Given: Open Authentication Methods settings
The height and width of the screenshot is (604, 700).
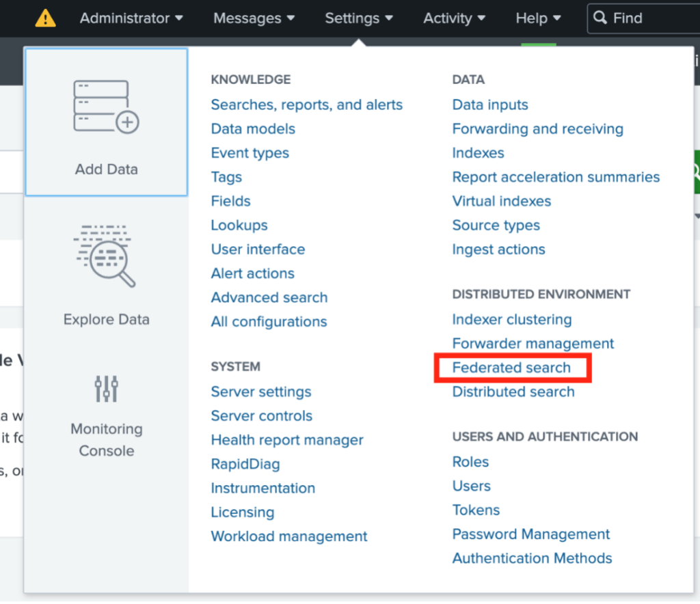Looking at the screenshot, I should pos(532,558).
